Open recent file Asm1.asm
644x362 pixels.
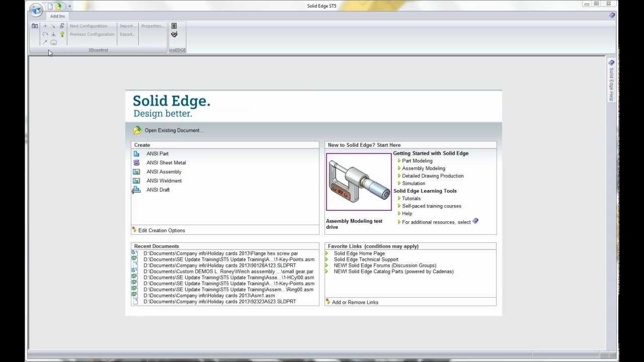coord(209,296)
